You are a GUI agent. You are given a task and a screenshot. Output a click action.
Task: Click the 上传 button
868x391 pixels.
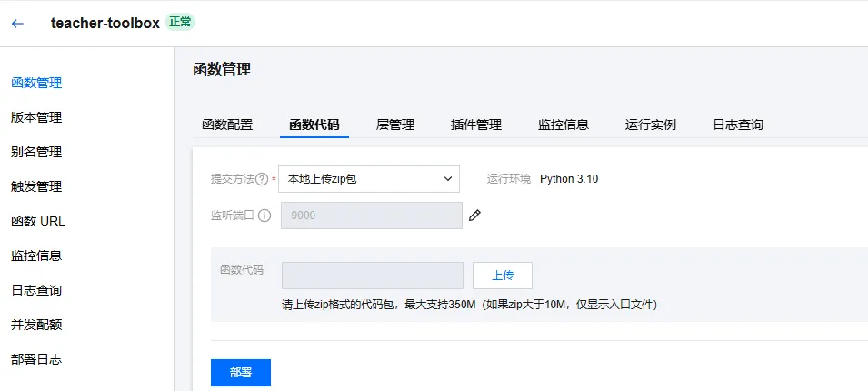[503, 276]
